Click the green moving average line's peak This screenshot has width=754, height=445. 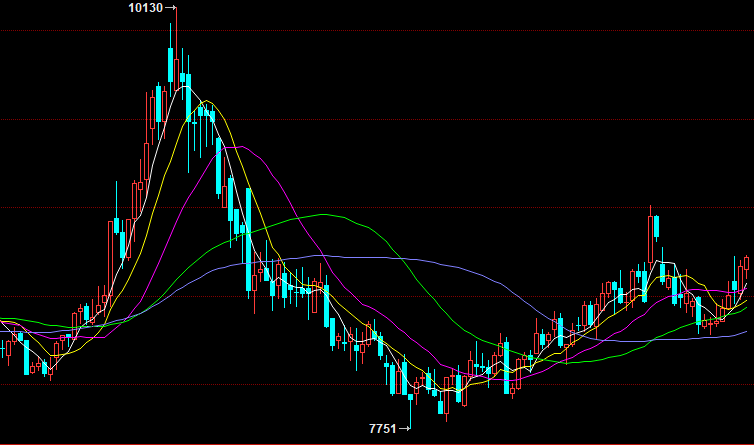pos(322,214)
